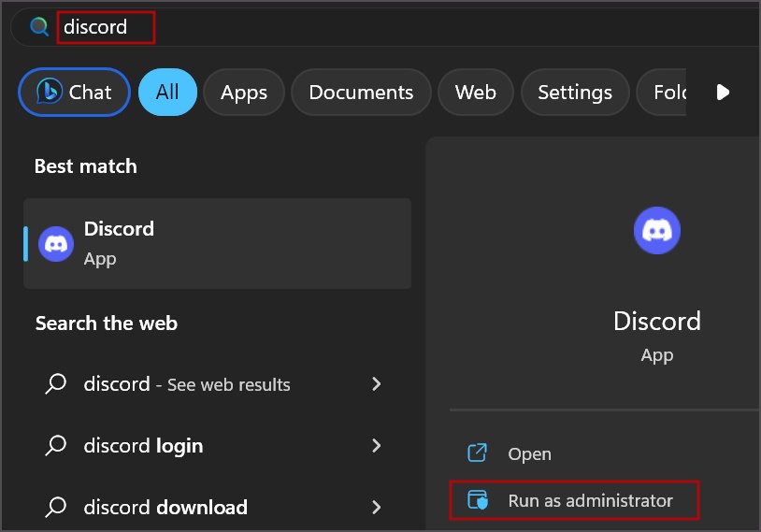
Task: Choose Run as administrator for Discord
Action: tap(574, 500)
